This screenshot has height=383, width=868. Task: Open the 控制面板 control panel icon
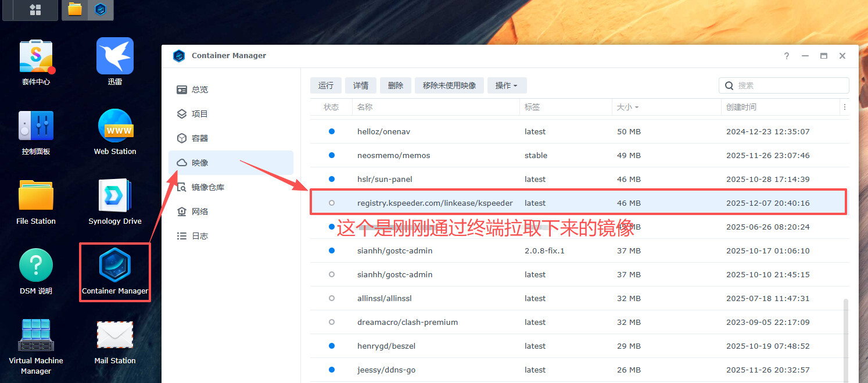(x=36, y=127)
